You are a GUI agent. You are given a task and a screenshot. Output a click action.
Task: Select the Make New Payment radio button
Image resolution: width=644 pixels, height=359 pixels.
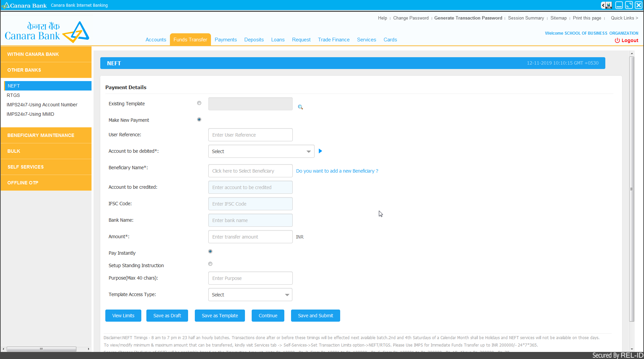(199, 119)
